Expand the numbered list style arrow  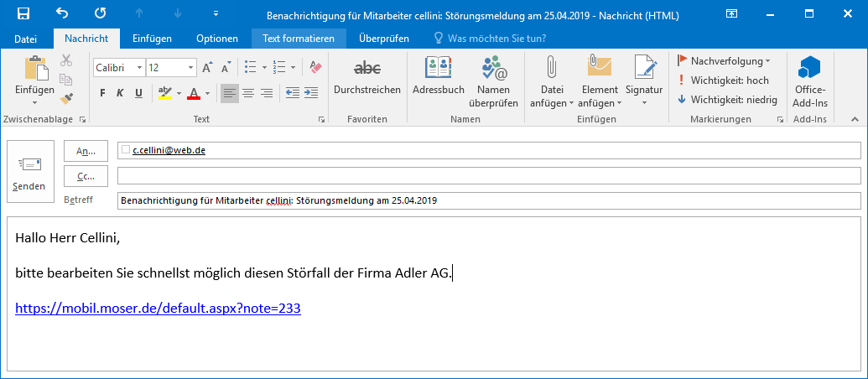click(x=293, y=68)
